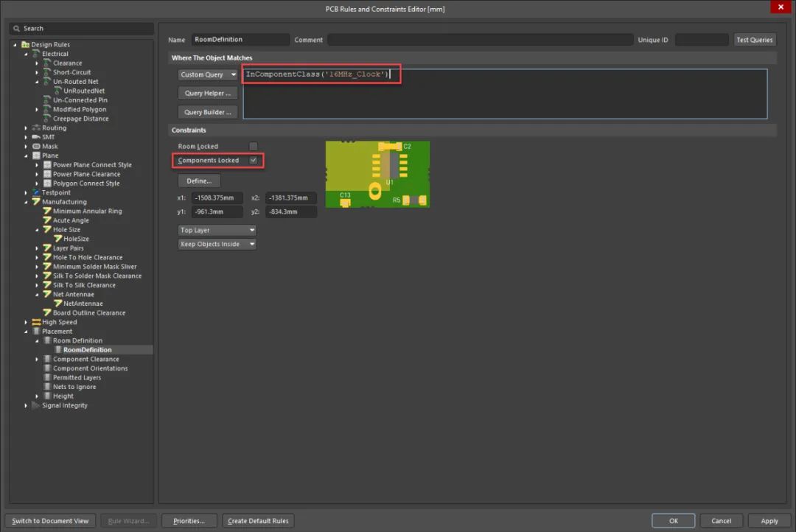796x532 pixels.
Task: Click the Testpoint category icon
Action: [36, 192]
